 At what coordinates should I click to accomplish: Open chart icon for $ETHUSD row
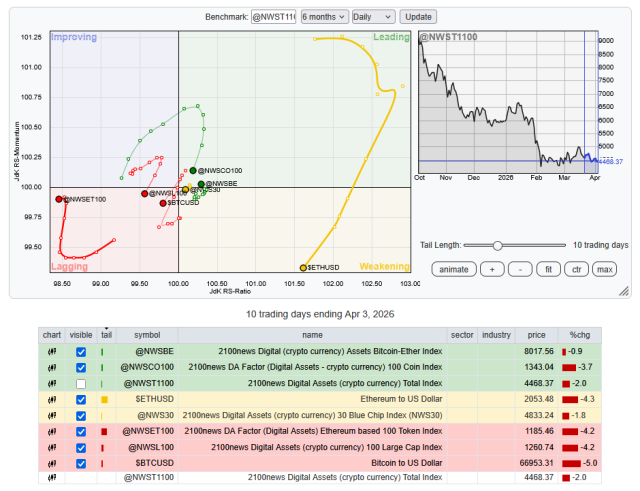click(x=49, y=399)
